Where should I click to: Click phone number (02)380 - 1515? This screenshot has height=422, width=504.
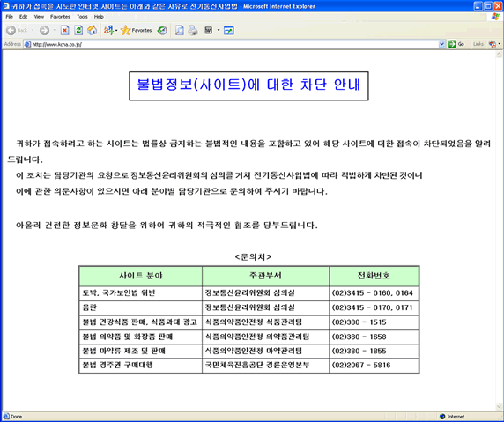tap(359, 322)
